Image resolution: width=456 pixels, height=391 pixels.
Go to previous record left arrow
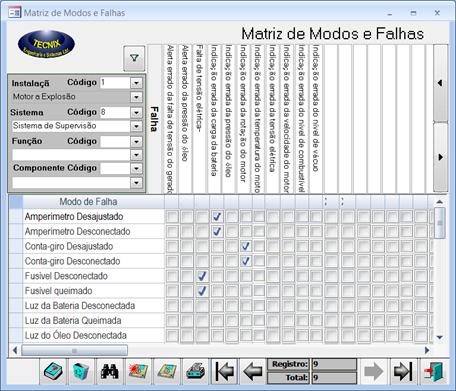(x=253, y=371)
